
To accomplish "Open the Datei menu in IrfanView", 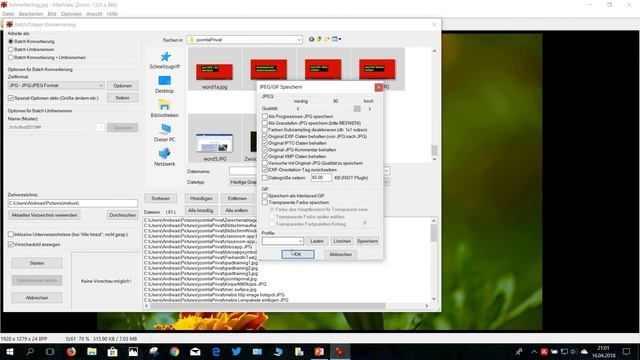I will (x=8, y=14).
